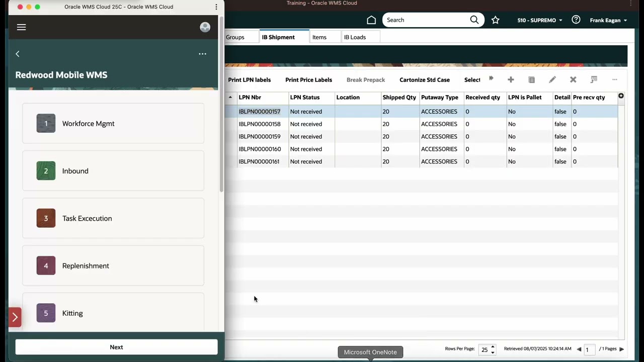Select the Replenishment module icon 4

click(x=46, y=265)
